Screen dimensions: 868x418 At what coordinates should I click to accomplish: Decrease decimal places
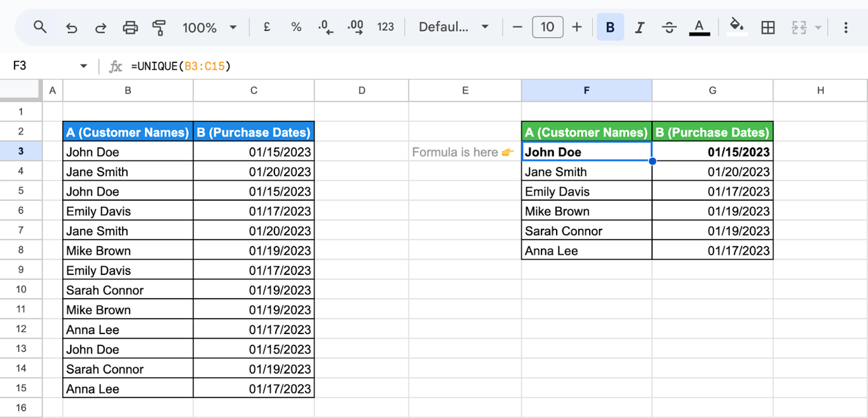coord(326,27)
